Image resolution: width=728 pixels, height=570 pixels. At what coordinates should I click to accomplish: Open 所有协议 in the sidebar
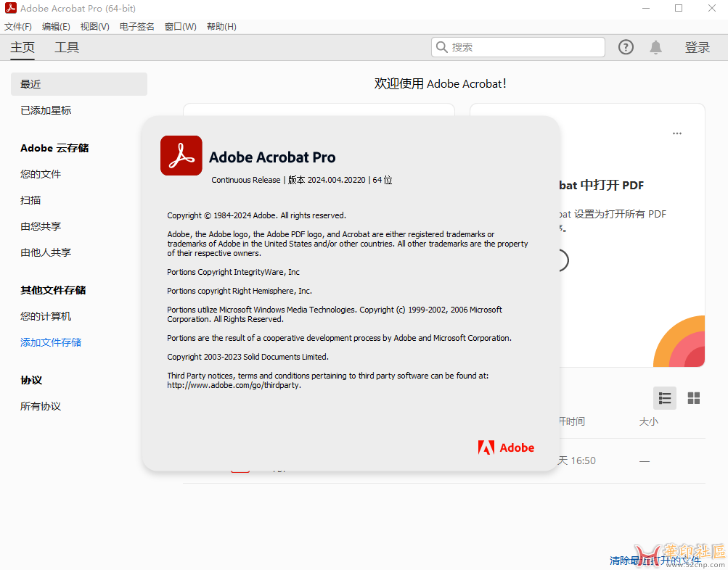click(41, 406)
